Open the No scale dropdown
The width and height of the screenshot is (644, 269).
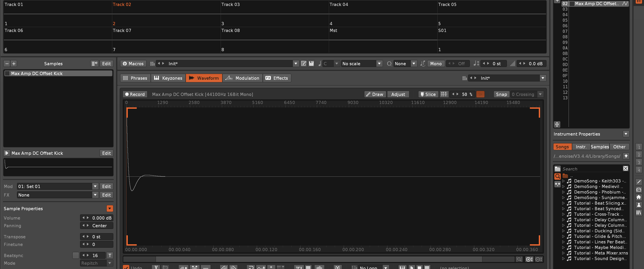(379, 64)
